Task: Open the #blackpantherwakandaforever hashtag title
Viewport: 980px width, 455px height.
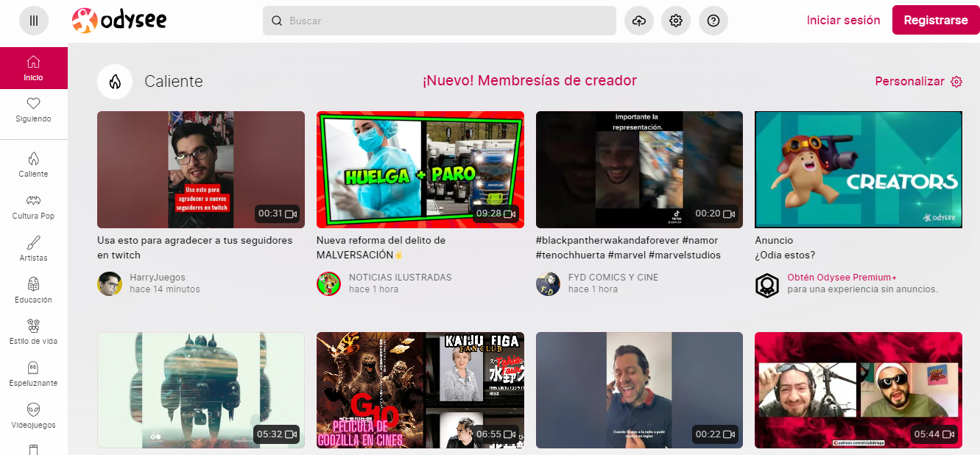Action: (x=628, y=247)
